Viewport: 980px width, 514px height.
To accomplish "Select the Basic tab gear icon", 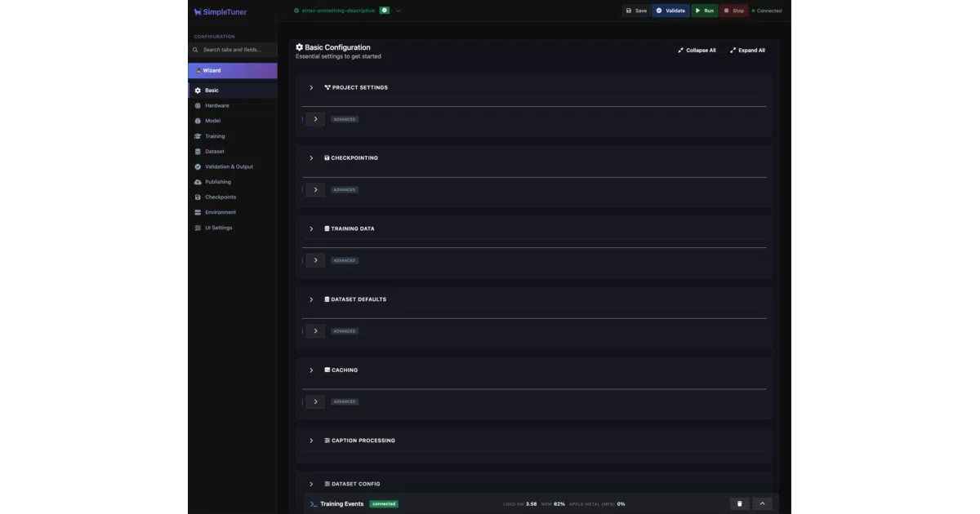I will tap(198, 91).
